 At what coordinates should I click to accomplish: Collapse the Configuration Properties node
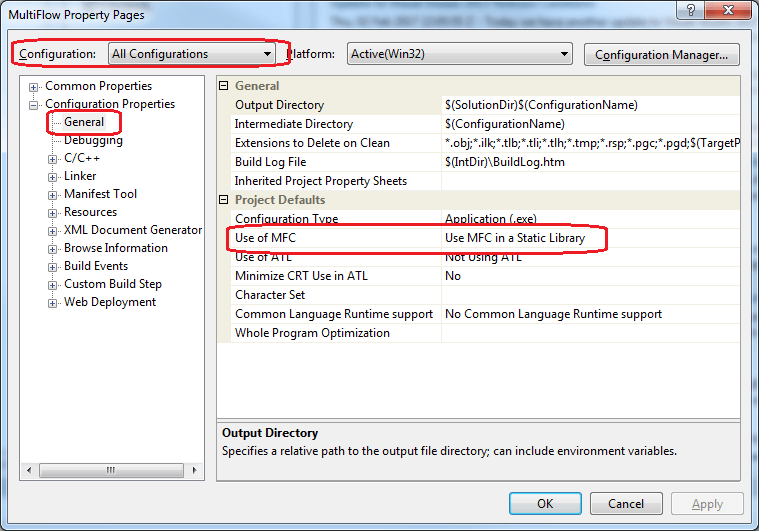tap(35, 104)
